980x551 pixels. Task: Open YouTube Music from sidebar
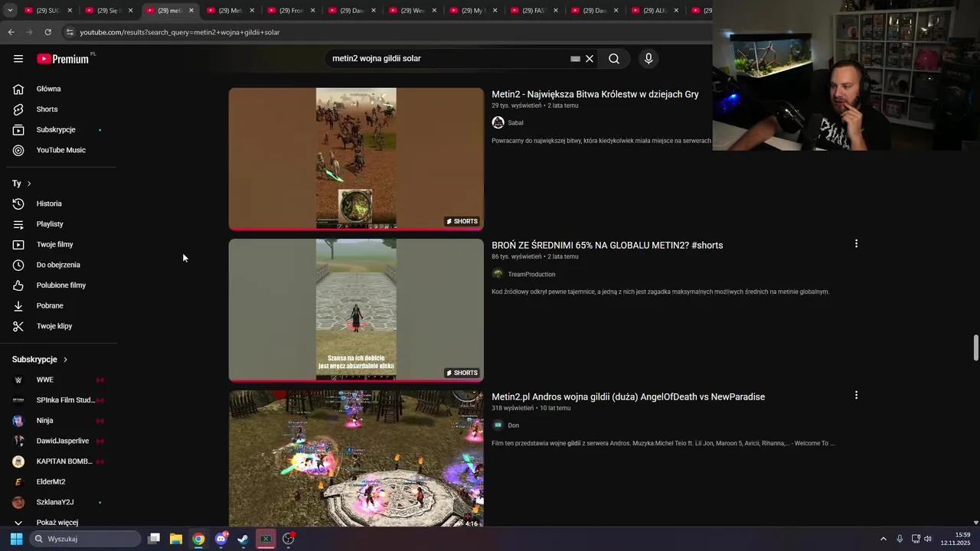[x=61, y=150]
